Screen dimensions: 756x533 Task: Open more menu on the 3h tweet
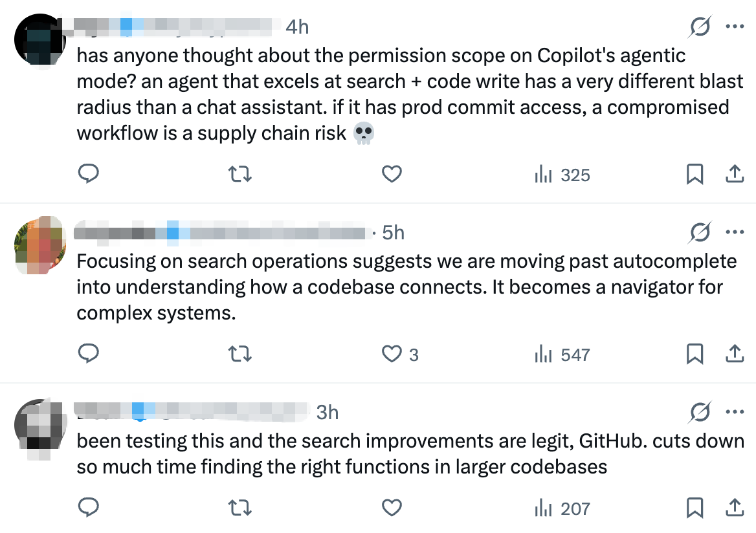[734, 411]
